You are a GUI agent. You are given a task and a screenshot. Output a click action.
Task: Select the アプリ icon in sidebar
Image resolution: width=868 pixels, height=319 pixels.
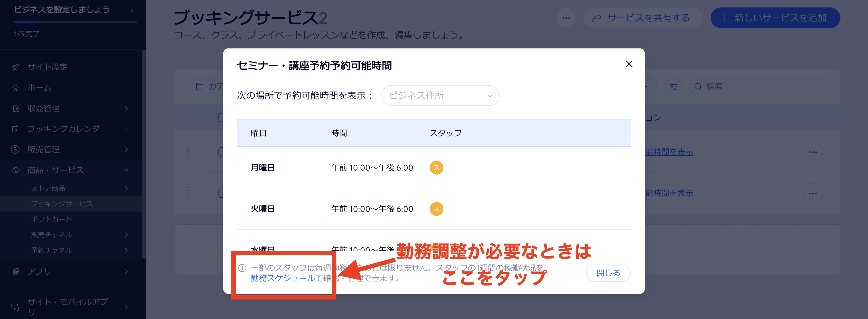(x=15, y=271)
